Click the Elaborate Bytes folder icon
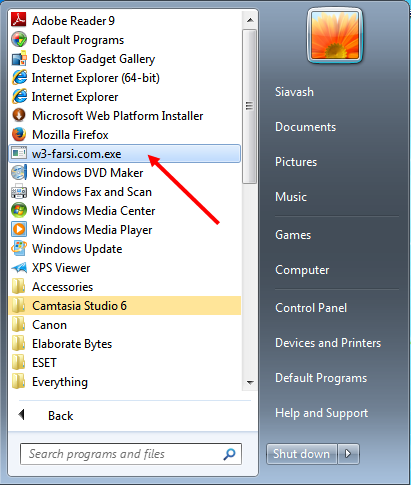411x485 pixels. click(18, 343)
